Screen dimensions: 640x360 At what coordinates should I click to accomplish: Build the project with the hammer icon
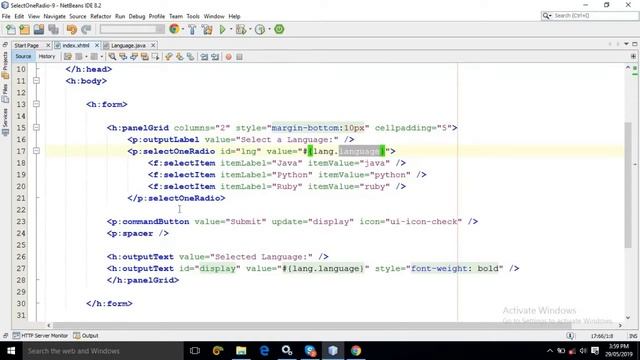pyautogui.click(x=192, y=29)
